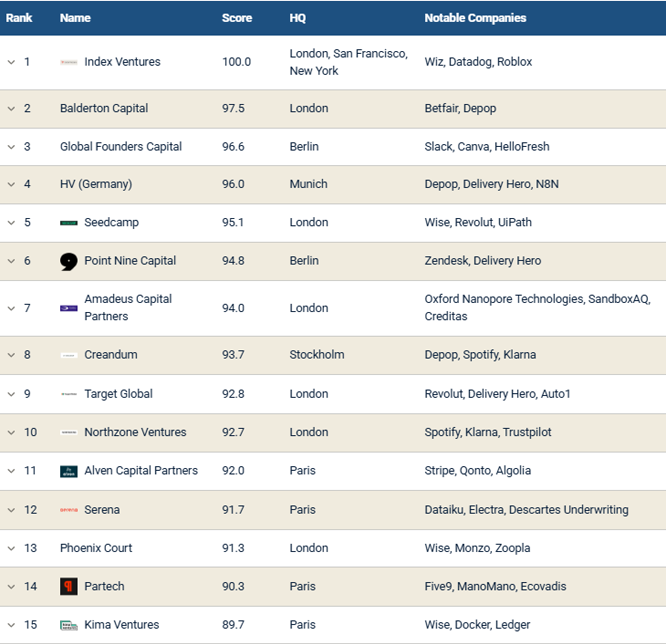
Task: Click the Alven Capital Partners logo
Action: coord(69,471)
